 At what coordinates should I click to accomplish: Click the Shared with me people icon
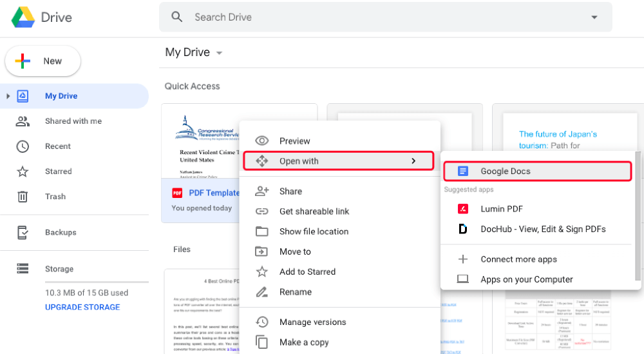[23, 121]
